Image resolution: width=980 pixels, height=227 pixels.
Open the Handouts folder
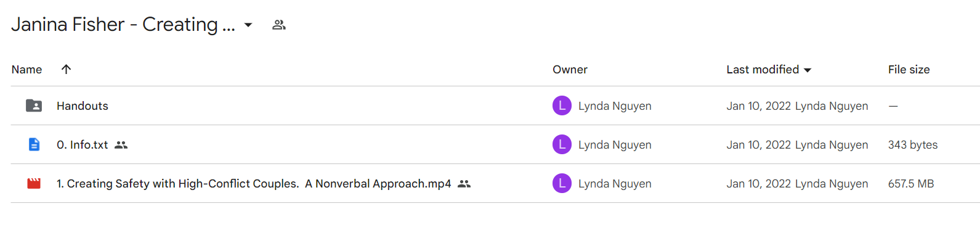tap(83, 106)
